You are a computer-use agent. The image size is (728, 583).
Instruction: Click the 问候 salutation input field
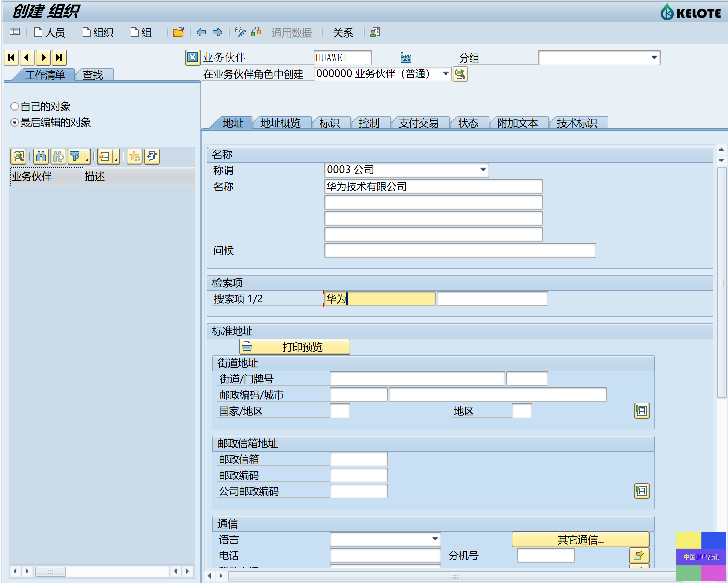[460, 251]
